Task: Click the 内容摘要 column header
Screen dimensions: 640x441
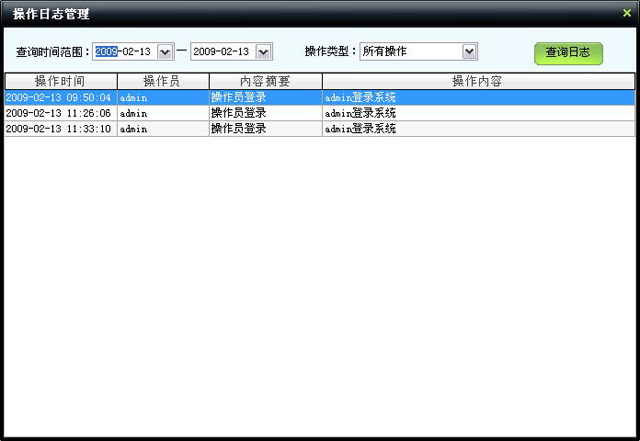Action: [265, 81]
